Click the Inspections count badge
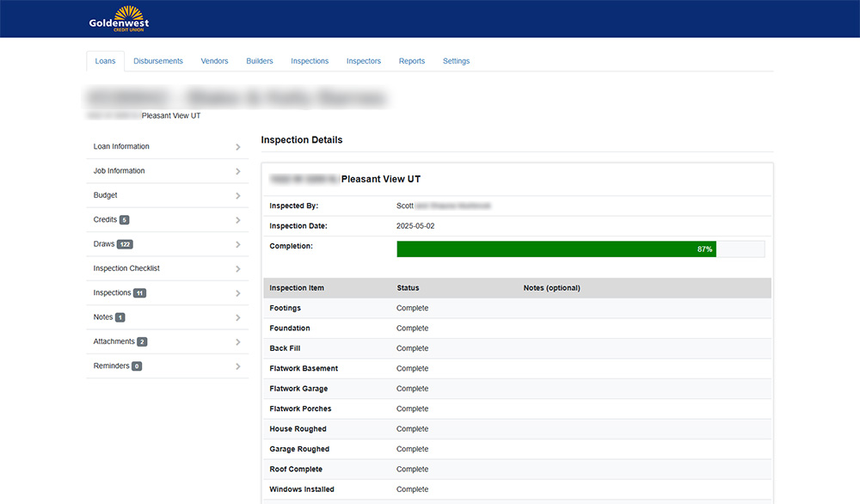The image size is (860, 504). point(140,293)
